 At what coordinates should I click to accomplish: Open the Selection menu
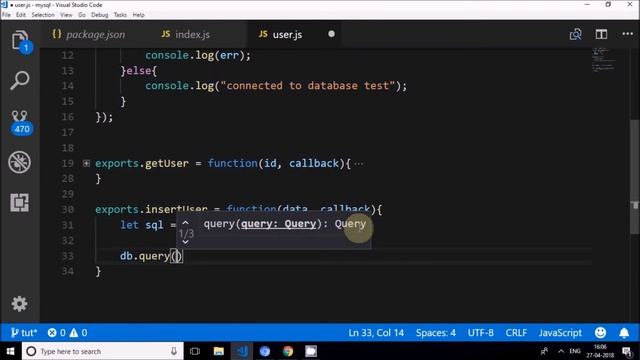tap(43, 15)
